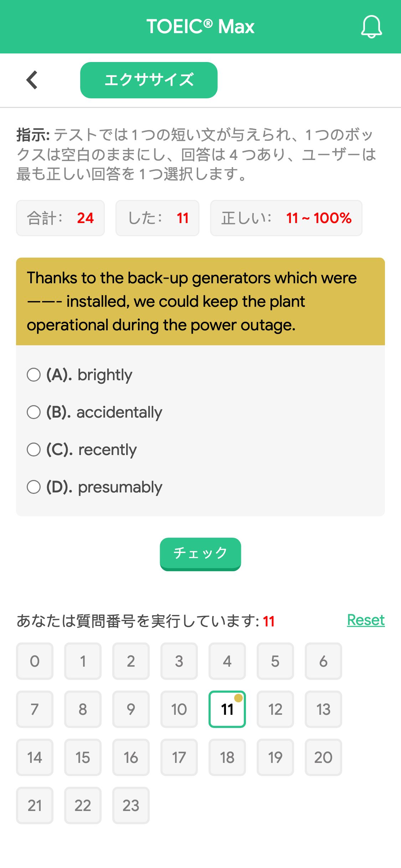Jump to question number 12
Screen dimensions: 401x868
[275, 709]
